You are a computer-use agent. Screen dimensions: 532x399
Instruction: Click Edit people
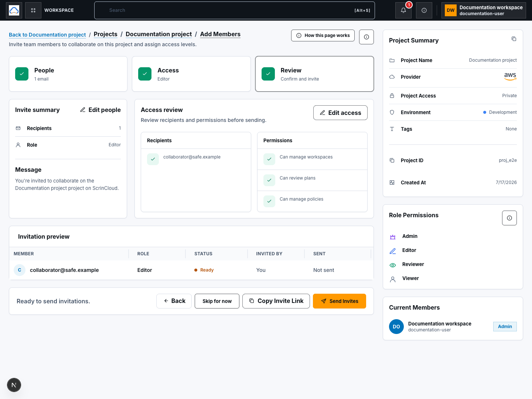[100, 110]
